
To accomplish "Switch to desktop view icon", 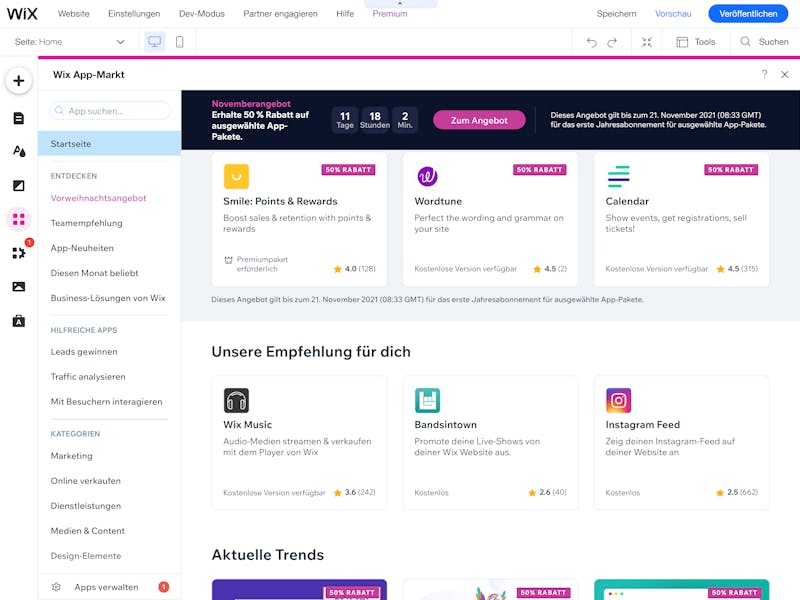I will pyautogui.click(x=154, y=41).
